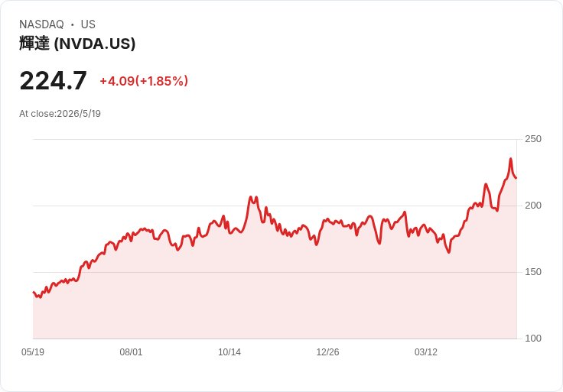Click the 12/26 date on the x-axis

[327, 352]
